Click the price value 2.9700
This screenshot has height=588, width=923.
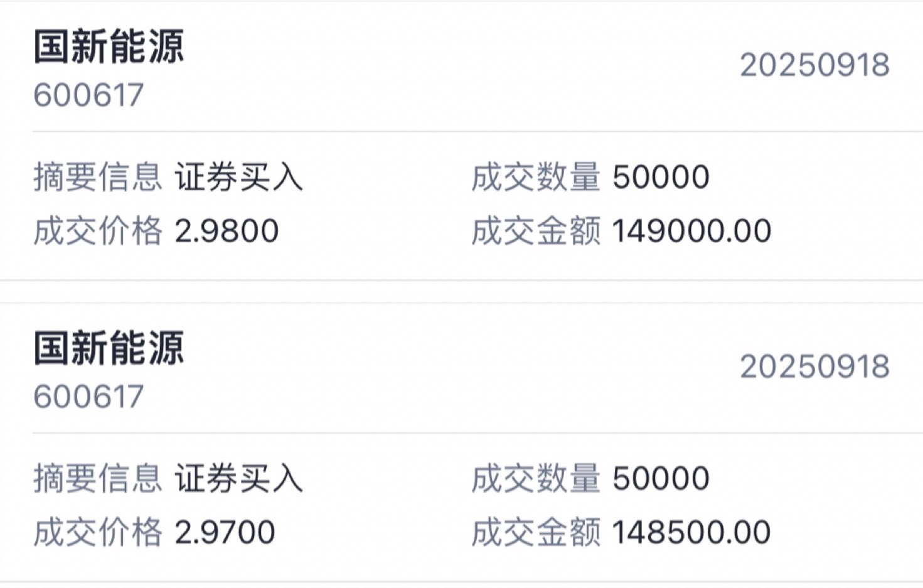click(225, 532)
